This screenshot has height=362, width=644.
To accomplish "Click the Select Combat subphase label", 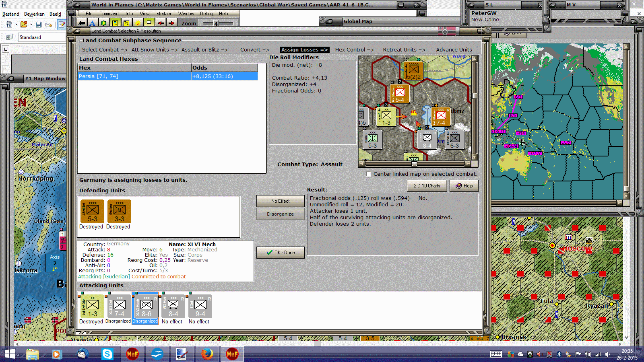I will 105,50.
